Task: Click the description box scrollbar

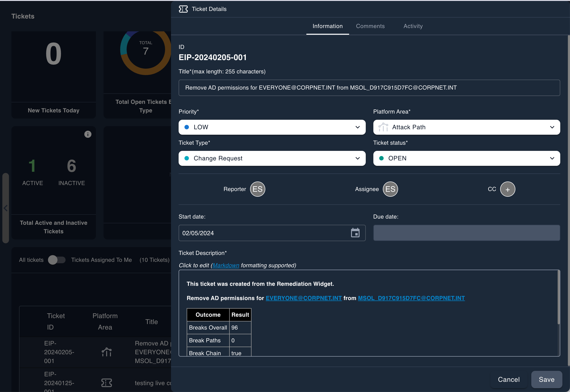Action: pos(558,297)
